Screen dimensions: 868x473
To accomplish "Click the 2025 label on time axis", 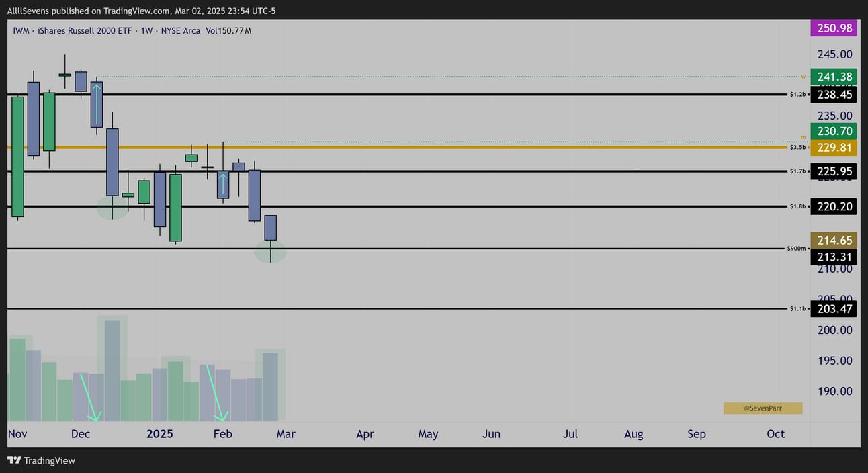I will point(160,434).
